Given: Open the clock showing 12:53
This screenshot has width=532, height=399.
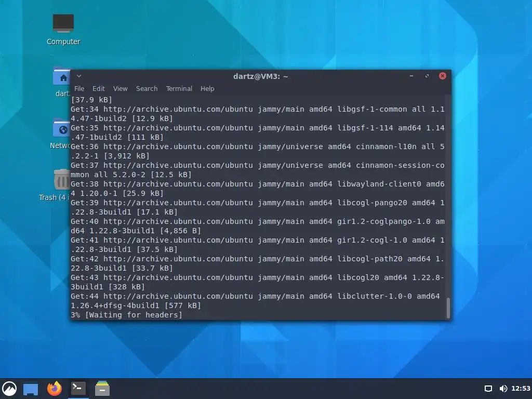Looking at the screenshot, I should [x=521, y=389].
